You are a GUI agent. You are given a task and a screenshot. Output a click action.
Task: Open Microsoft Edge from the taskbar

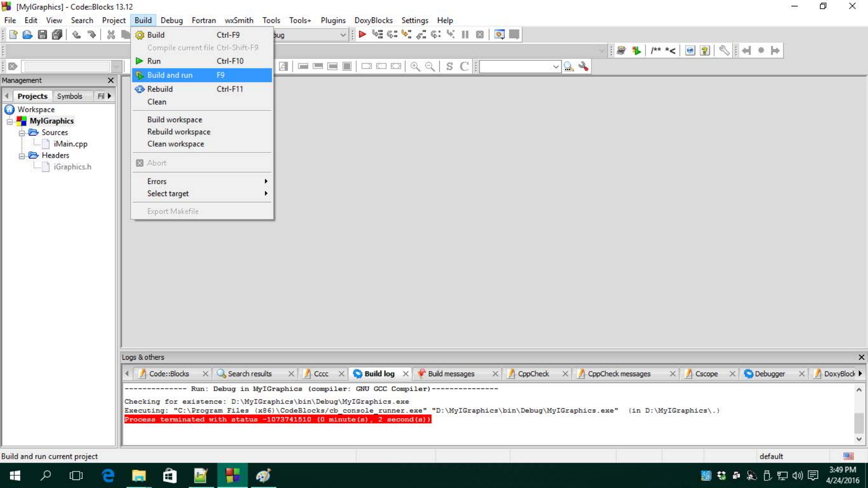point(108,475)
